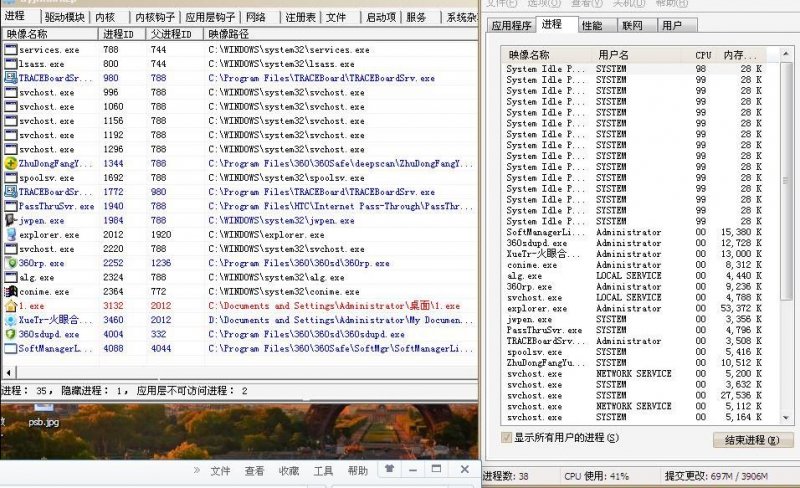Click the svchost.exe icon with PID 996
The image size is (800, 488).
[11, 92]
